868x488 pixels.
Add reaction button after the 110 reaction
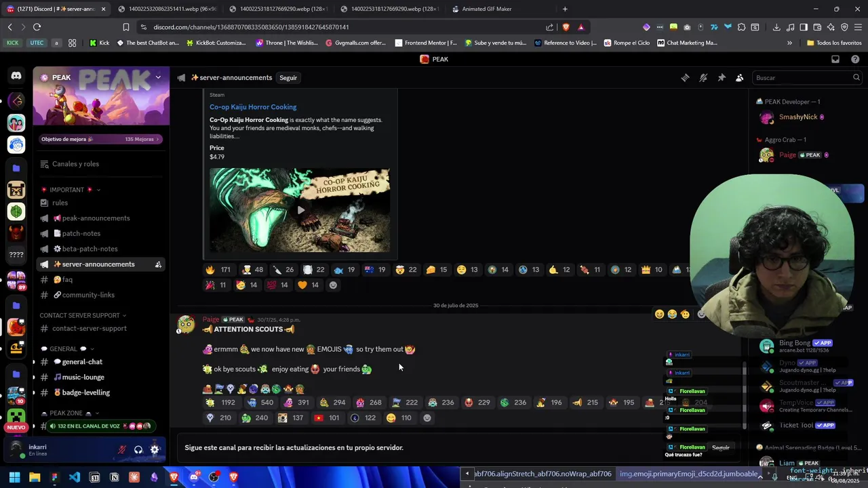427,418
